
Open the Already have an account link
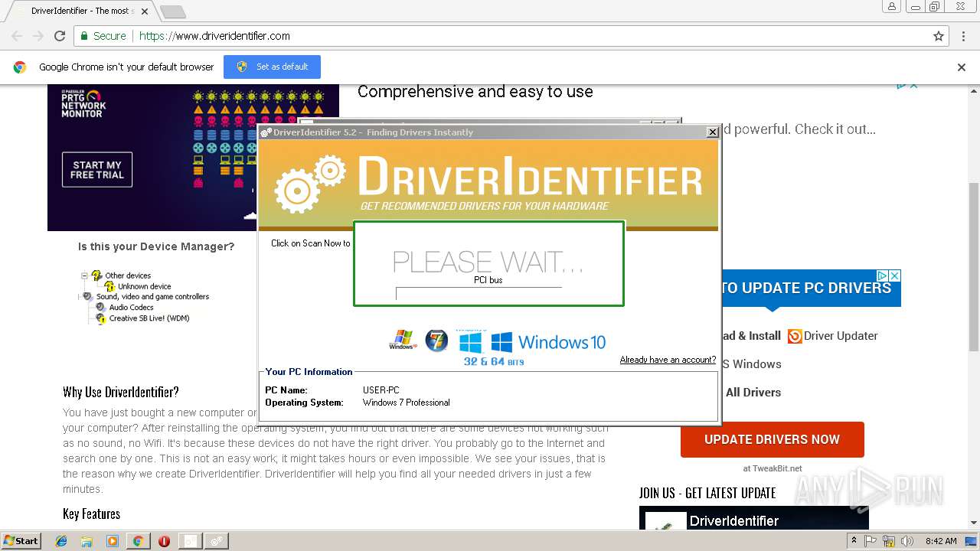668,360
